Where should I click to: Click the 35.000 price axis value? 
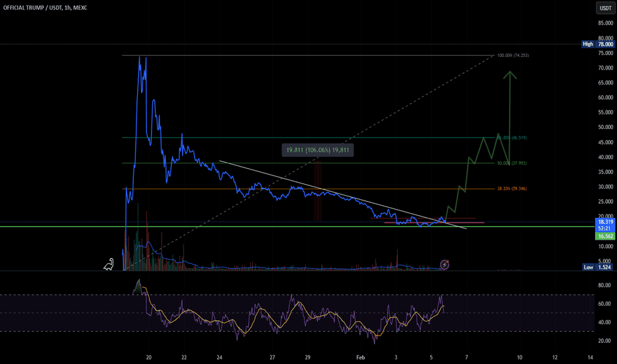[606, 171]
